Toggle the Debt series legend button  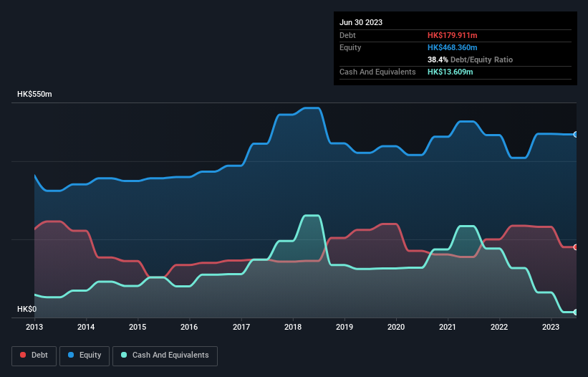tap(34, 355)
